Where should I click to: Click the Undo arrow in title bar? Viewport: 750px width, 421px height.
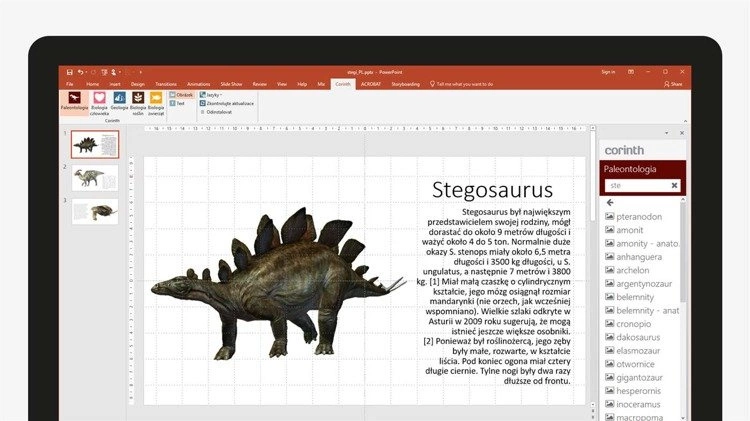(79, 72)
